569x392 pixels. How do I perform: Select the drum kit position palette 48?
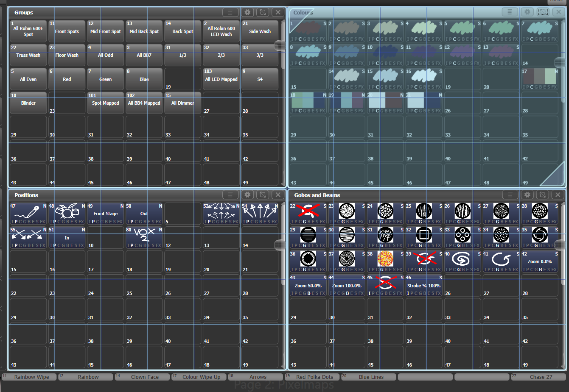coord(67,213)
